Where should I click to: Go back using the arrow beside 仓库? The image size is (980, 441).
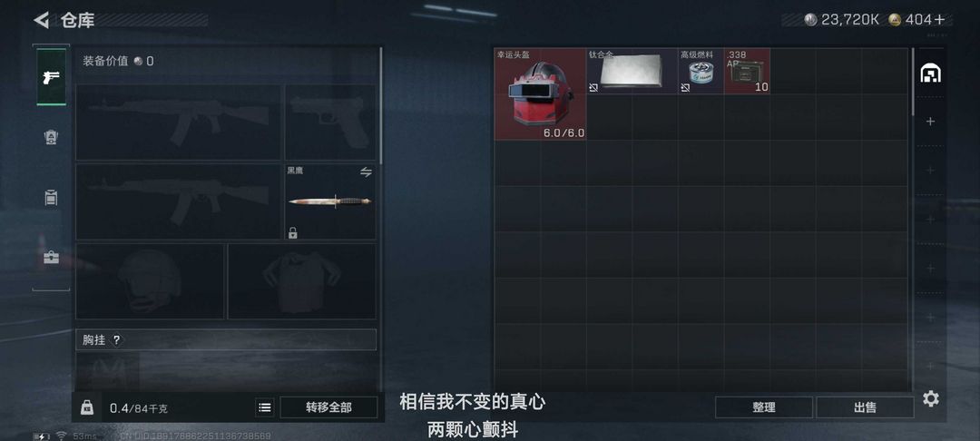pos(42,20)
